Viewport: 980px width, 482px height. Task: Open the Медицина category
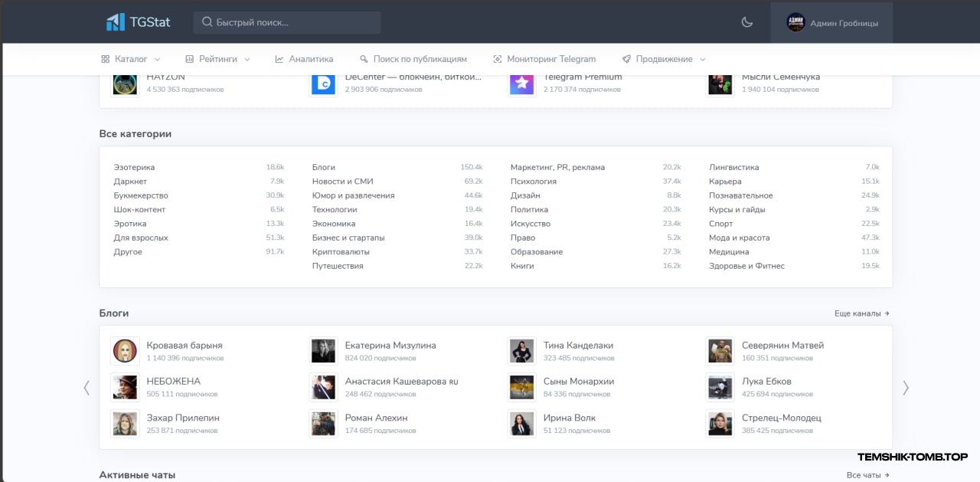click(x=729, y=252)
